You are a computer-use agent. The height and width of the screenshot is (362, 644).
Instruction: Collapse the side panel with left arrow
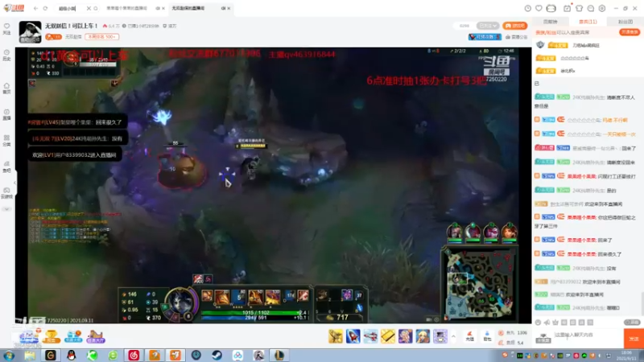tap(14, 183)
